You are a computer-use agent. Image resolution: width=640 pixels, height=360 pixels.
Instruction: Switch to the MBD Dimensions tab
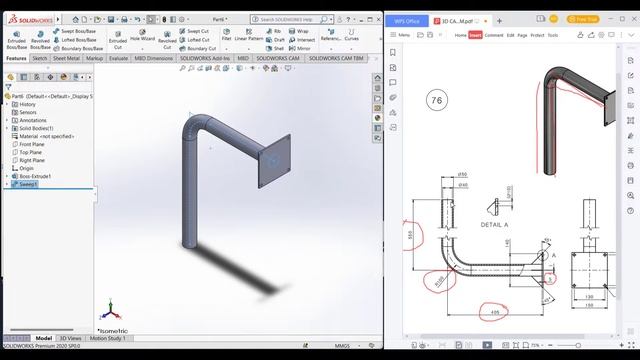coord(153,58)
